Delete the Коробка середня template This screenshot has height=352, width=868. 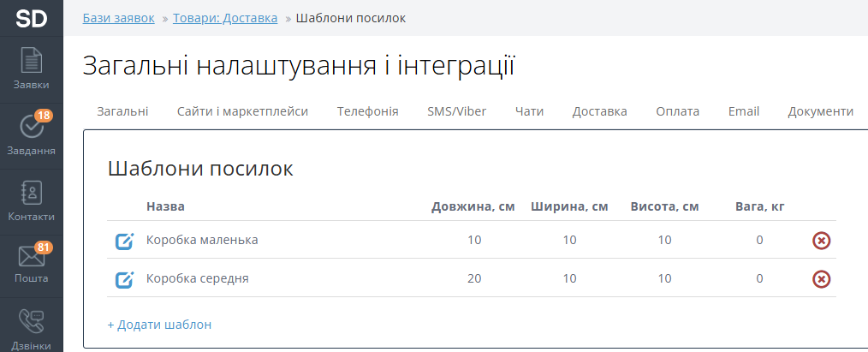821,279
